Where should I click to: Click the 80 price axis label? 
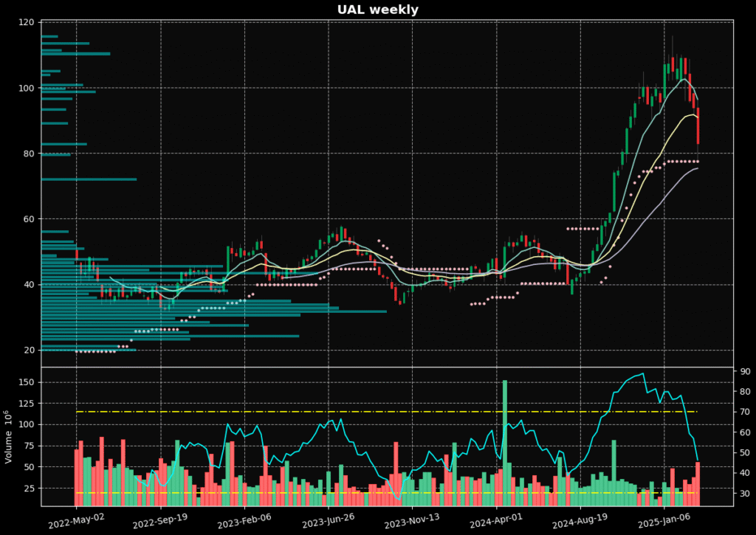point(30,153)
